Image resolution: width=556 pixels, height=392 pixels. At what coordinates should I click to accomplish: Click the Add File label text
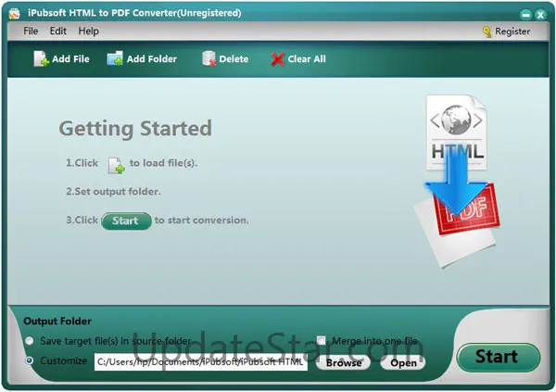[70, 59]
